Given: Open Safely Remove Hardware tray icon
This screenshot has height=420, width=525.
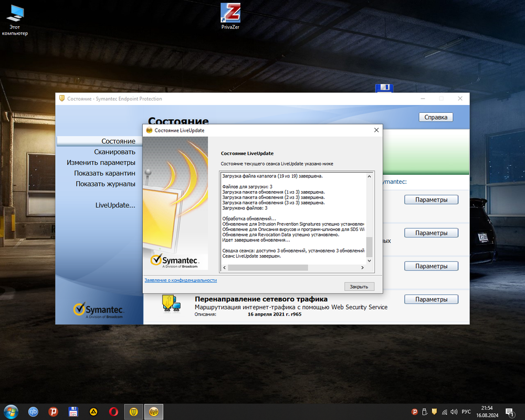Looking at the screenshot, I should 424,412.
